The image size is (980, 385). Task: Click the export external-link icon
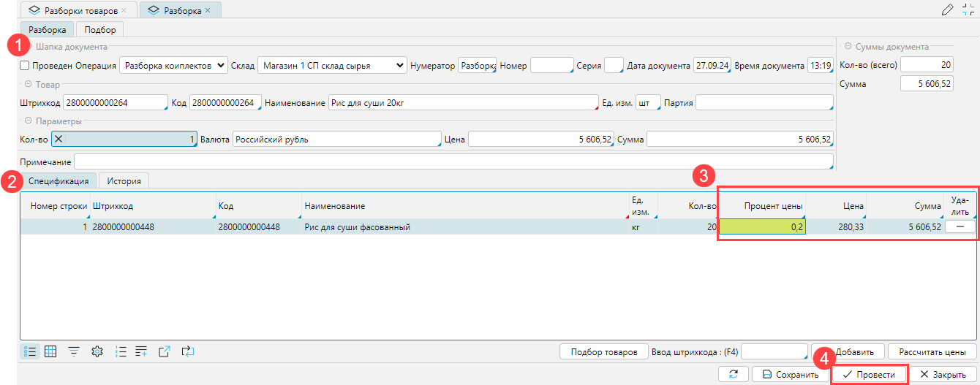point(165,351)
